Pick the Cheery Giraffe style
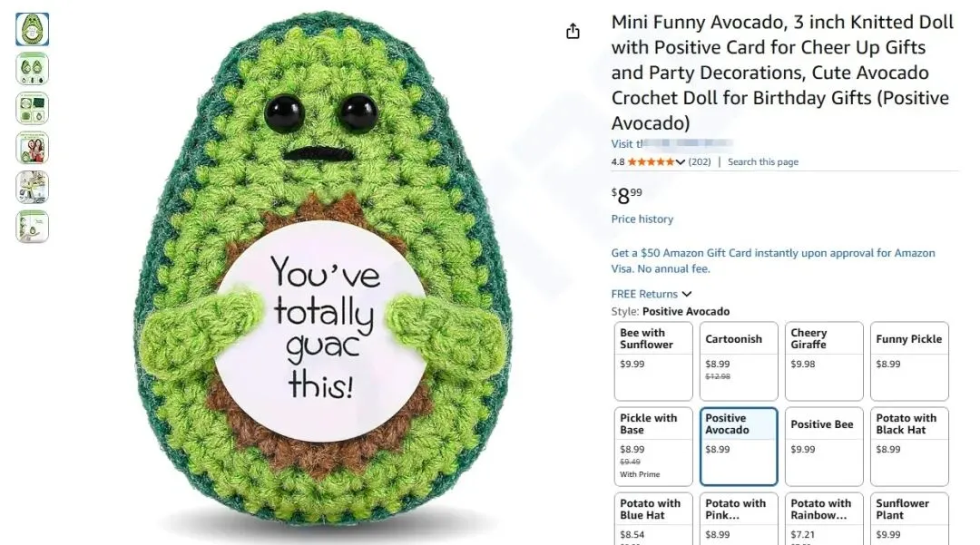 point(823,361)
